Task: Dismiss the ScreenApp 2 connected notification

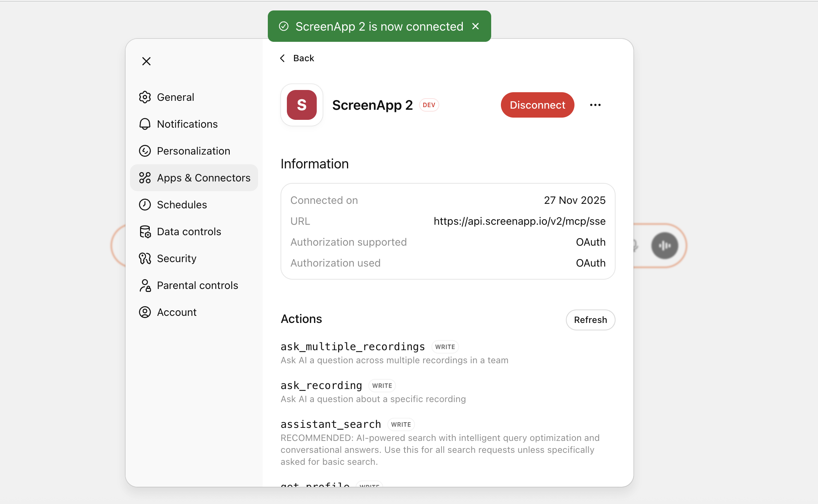Action: pos(476,26)
